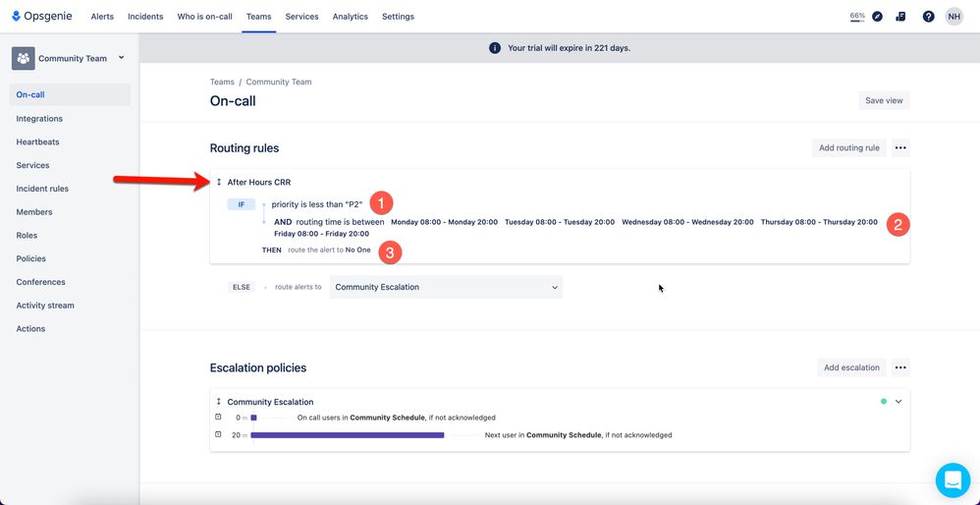Click the what's new notes icon

900,17
